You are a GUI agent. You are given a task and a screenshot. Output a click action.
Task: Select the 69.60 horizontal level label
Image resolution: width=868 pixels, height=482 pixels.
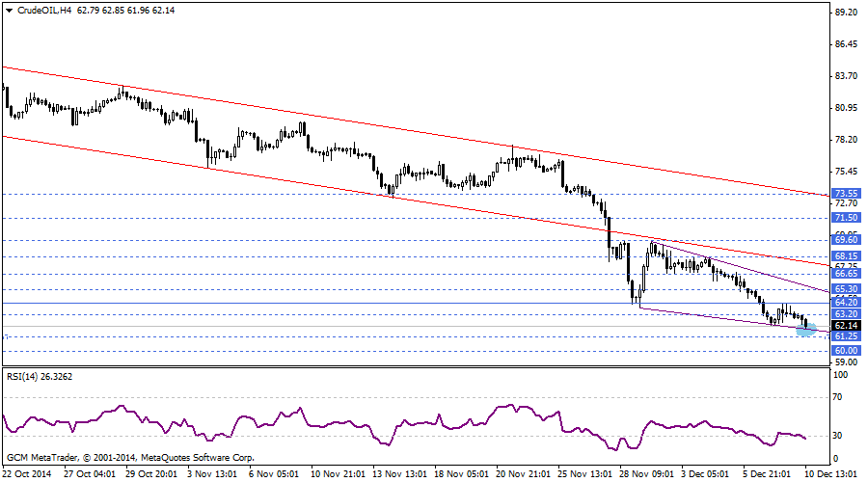point(845,240)
